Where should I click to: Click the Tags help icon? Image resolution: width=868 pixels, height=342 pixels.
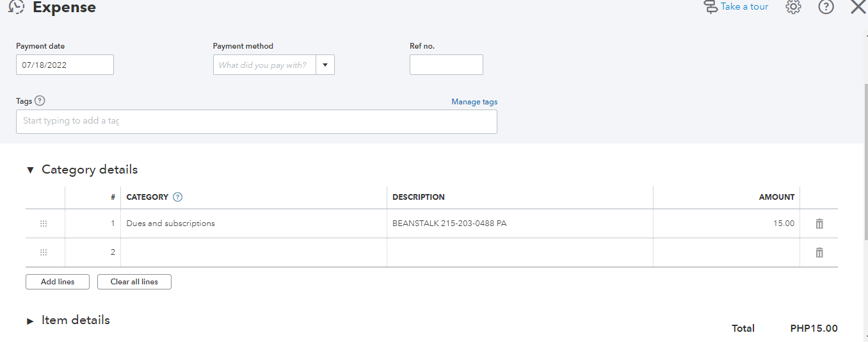(x=40, y=101)
